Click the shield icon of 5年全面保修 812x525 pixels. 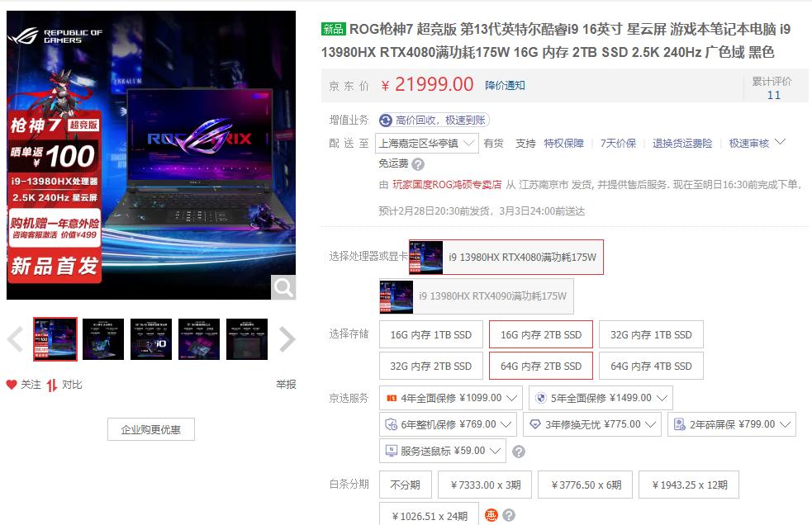coord(540,398)
